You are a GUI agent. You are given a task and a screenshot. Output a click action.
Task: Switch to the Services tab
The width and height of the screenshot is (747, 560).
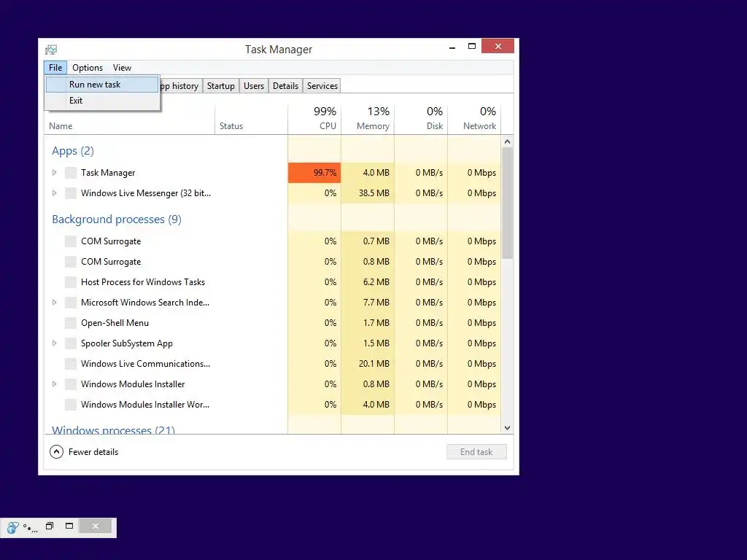[322, 86]
